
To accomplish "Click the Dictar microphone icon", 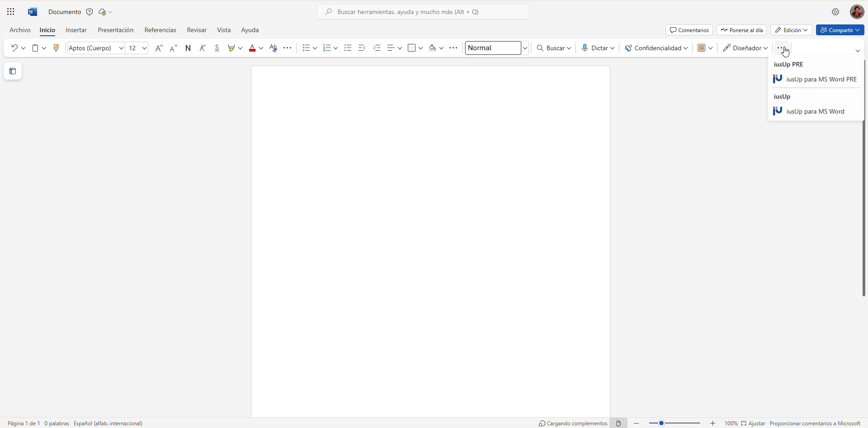I will pos(585,48).
